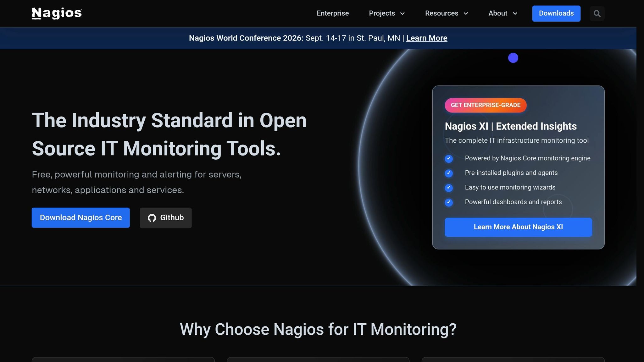The height and width of the screenshot is (362, 644).
Task: Click the complete IT infrastructure monitoring tool text
Action: (517, 140)
